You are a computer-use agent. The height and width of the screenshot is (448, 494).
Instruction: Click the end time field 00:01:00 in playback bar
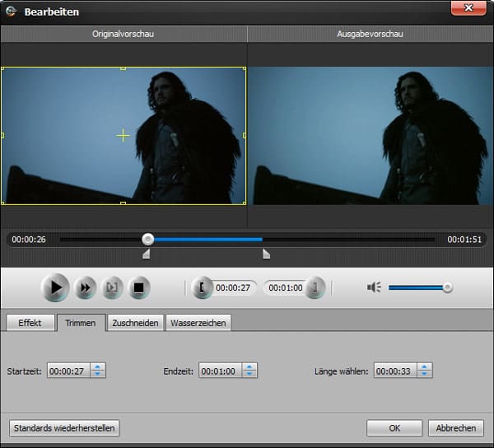coord(285,287)
